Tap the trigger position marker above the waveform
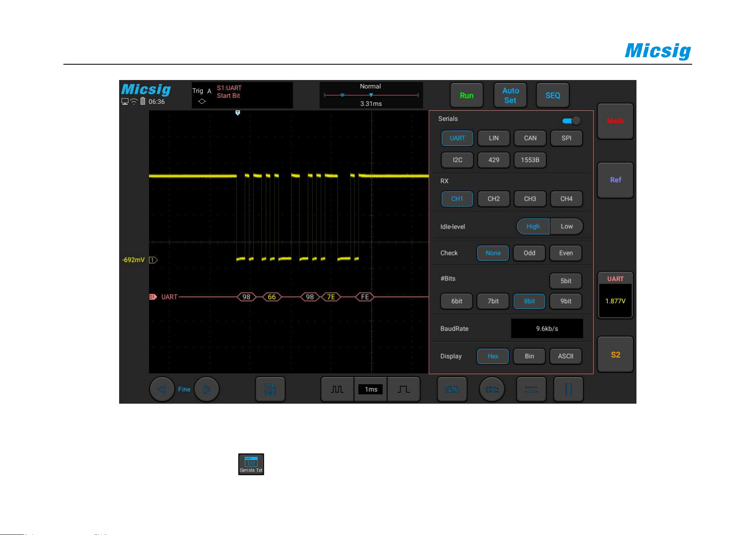 237,113
